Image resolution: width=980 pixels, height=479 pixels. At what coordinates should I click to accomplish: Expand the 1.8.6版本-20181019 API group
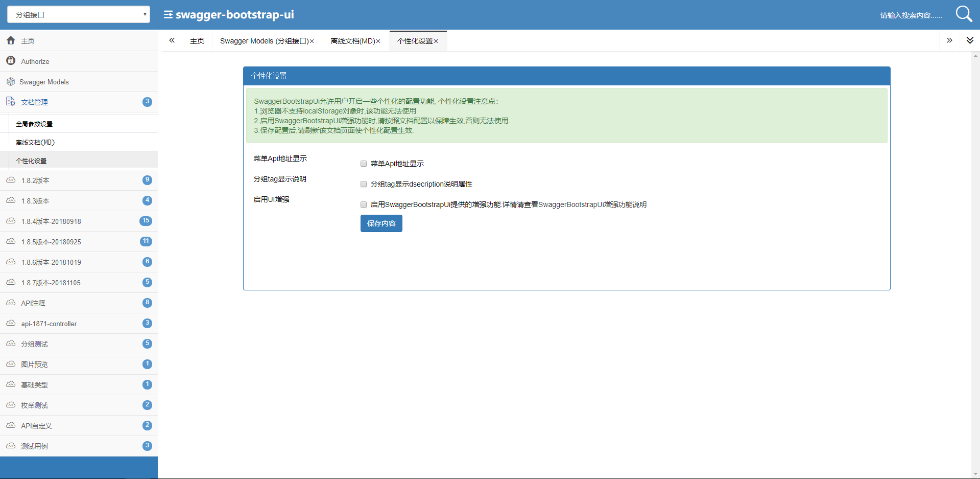(x=79, y=262)
